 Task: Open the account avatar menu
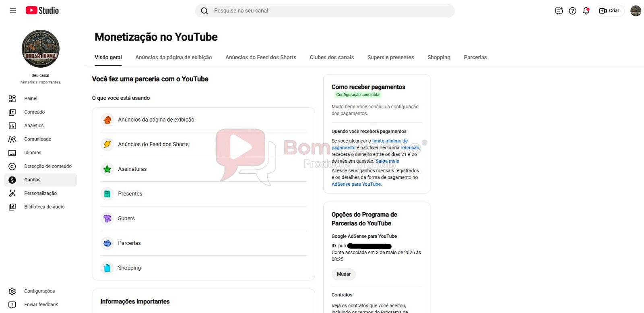[636, 11]
